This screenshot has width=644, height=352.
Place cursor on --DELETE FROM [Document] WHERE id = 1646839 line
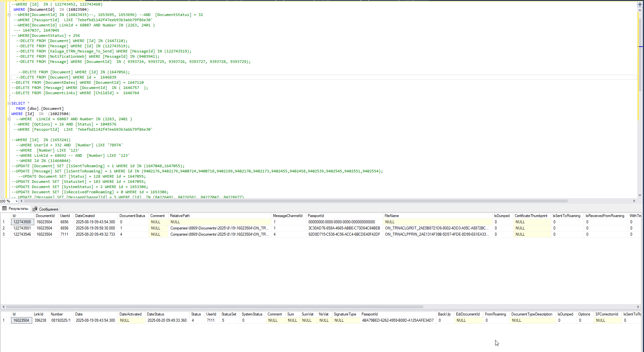66,77
